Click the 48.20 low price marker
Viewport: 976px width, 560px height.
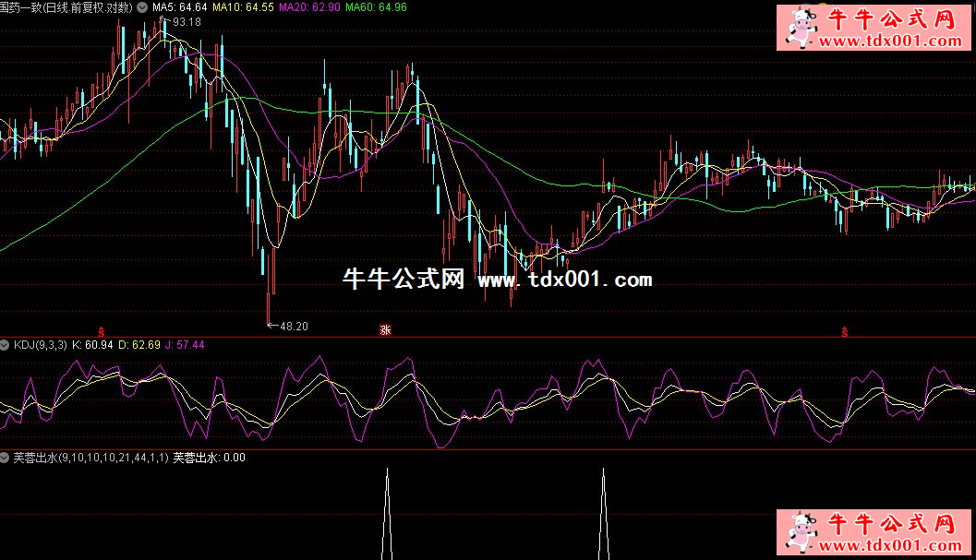pos(293,326)
